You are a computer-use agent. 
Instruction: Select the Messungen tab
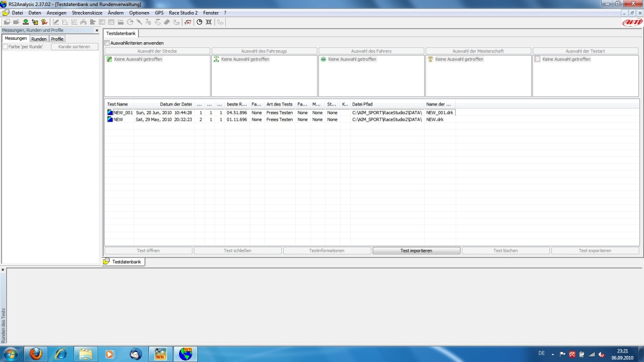[x=16, y=39]
